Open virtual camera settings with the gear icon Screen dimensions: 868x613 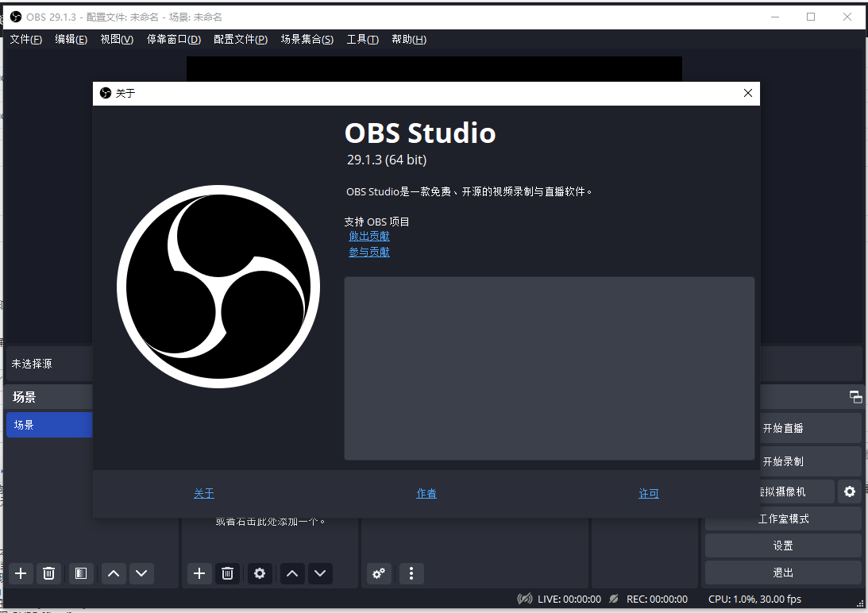850,492
